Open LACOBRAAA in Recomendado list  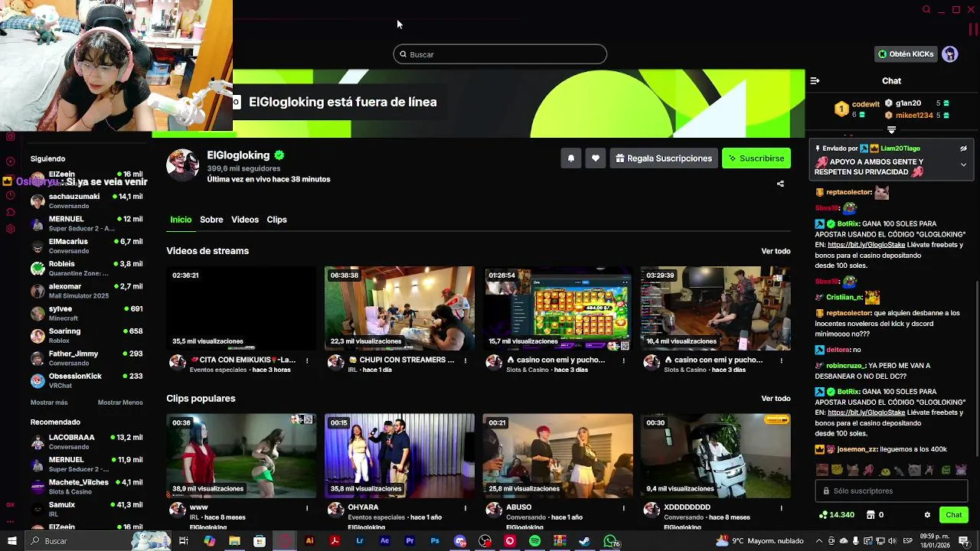coord(87,442)
